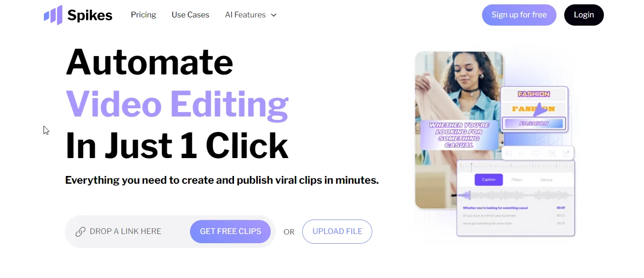Click Sign up for free button
The width and height of the screenshot is (644, 278).
pos(519,15)
